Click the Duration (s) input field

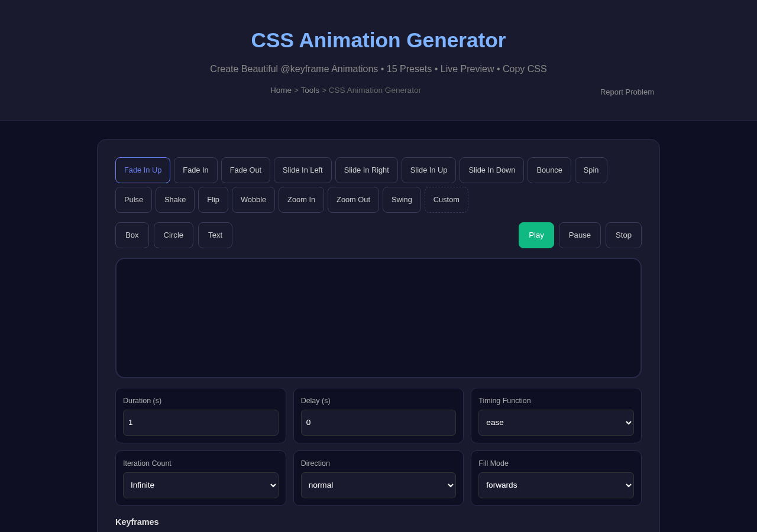point(200,423)
